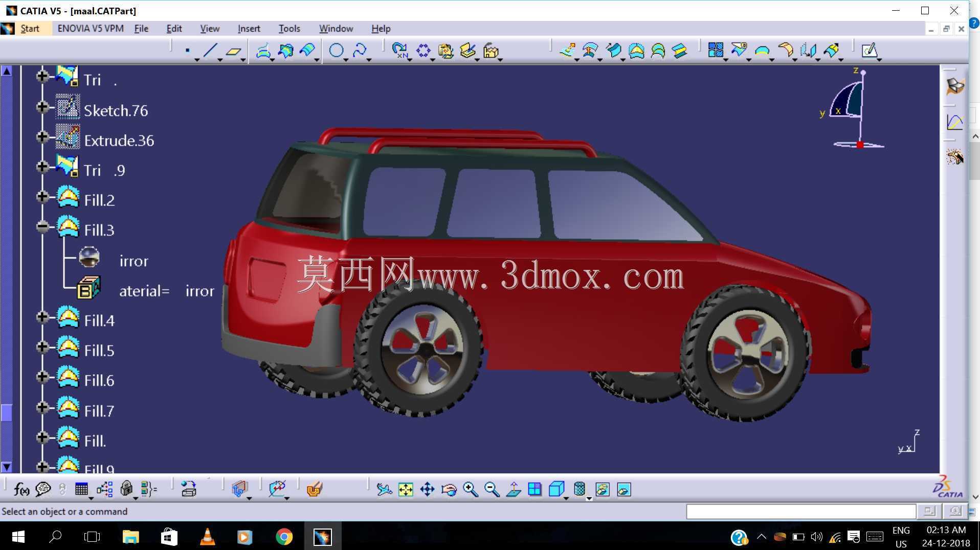
Task: Select the Rotate view tool
Action: click(x=449, y=489)
